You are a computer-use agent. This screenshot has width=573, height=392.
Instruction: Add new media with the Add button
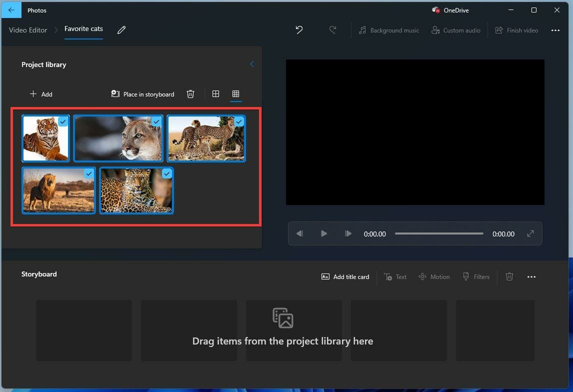click(x=41, y=94)
